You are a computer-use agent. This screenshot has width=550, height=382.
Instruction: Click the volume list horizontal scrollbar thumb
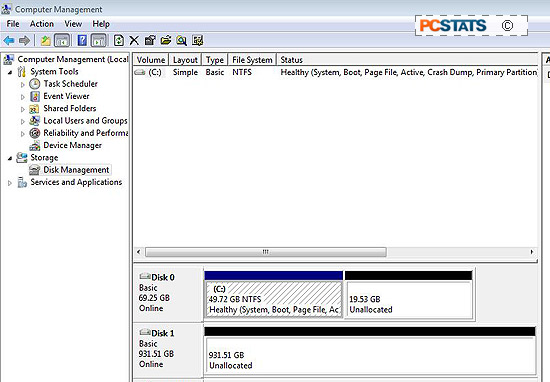coord(266,252)
